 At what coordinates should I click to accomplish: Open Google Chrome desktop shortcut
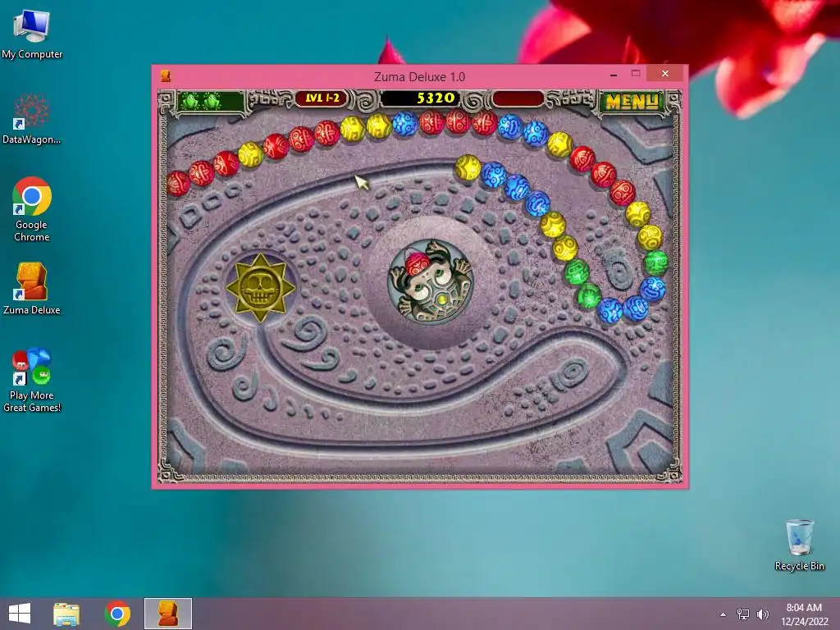click(x=32, y=209)
